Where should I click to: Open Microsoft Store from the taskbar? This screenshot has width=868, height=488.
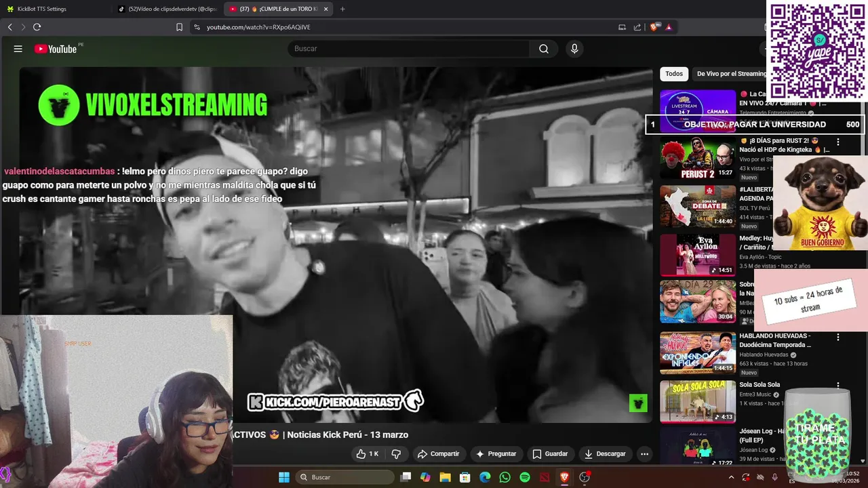[465, 477]
